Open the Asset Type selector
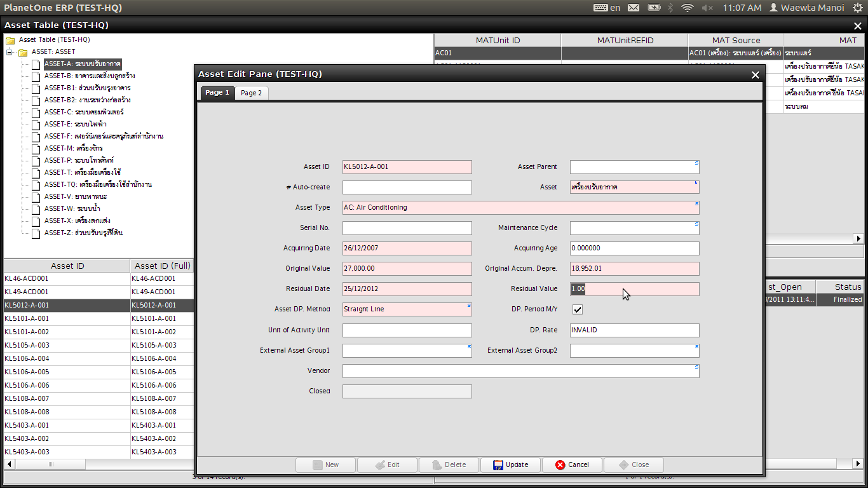868x488 pixels. (520, 208)
